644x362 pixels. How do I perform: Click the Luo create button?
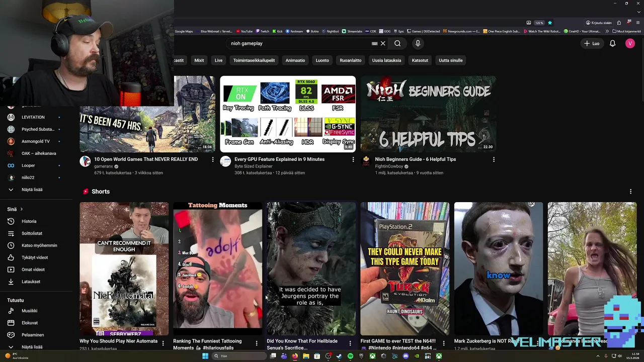(592, 43)
